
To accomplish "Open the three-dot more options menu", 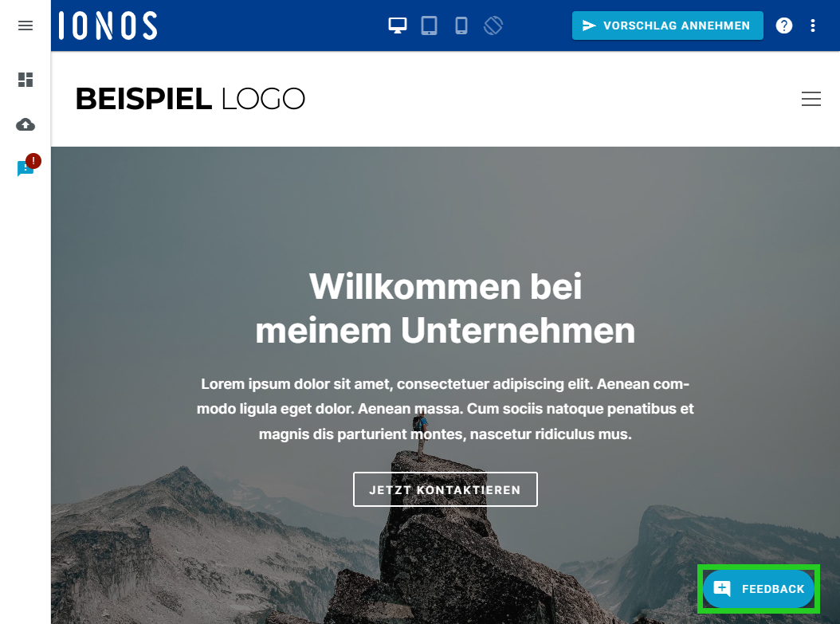I will point(813,26).
